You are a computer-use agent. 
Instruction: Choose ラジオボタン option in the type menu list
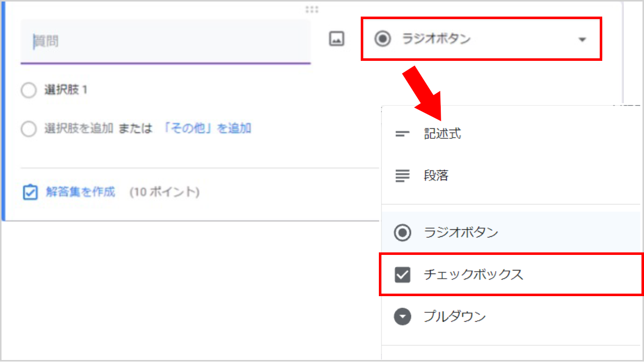point(461,233)
